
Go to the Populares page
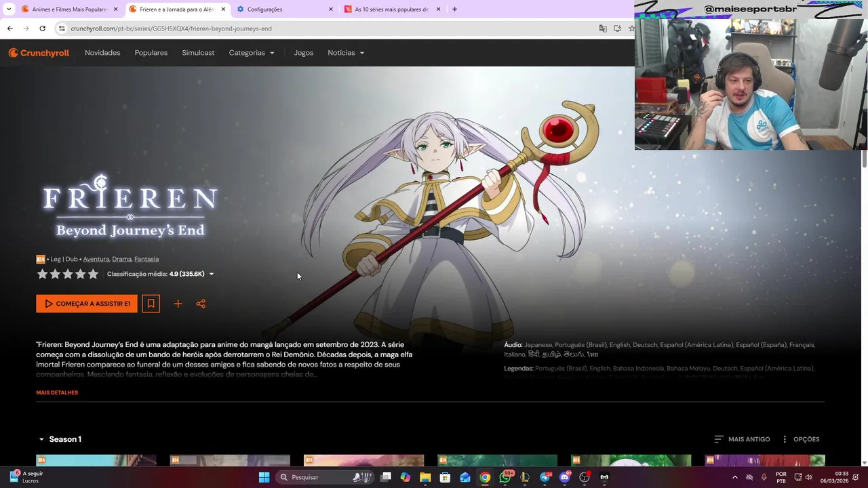151,53
